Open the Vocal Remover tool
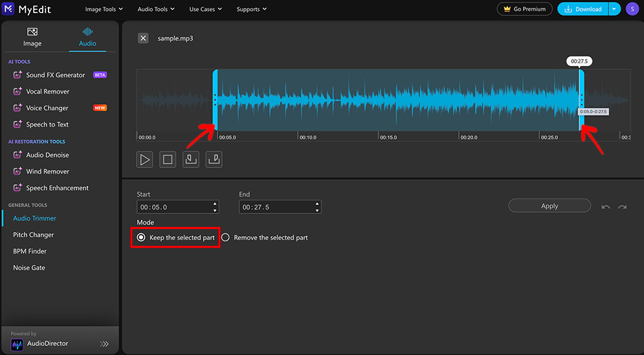This screenshot has height=355, width=644. (x=47, y=92)
